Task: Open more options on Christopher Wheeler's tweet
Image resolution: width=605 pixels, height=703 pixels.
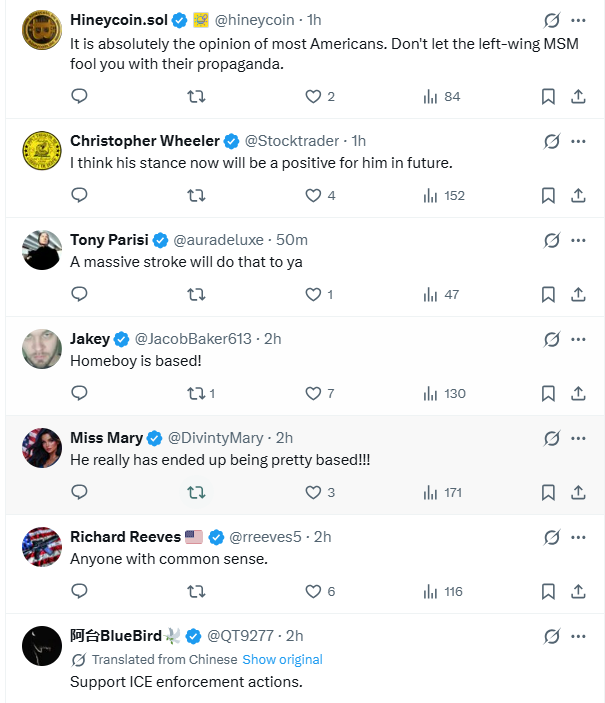Action: (578, 141)
